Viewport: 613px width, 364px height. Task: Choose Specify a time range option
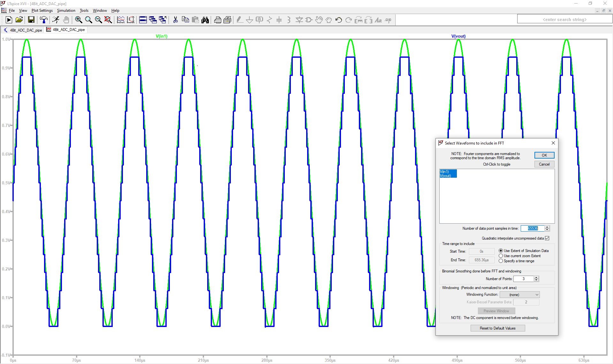pyautogui.click(x=501, y=261)
